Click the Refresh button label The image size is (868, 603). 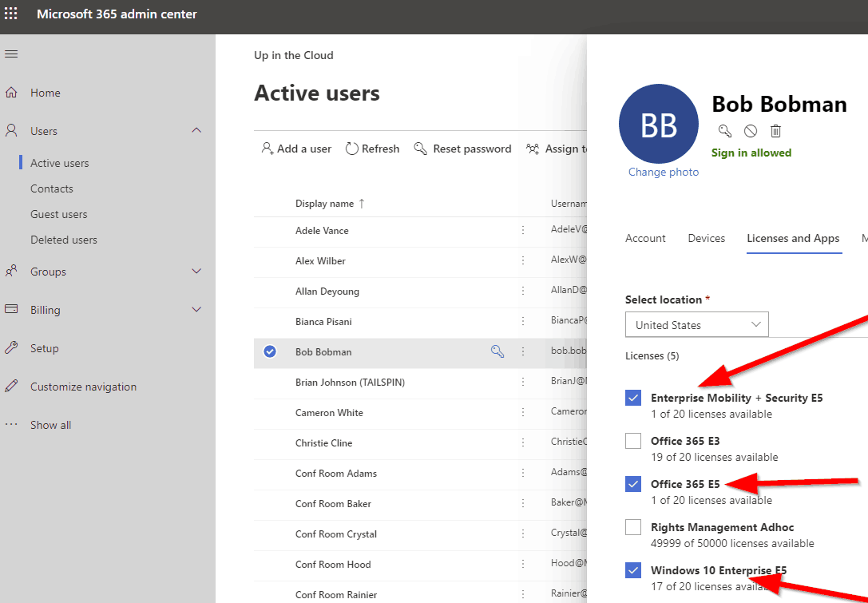pos(380,149)
